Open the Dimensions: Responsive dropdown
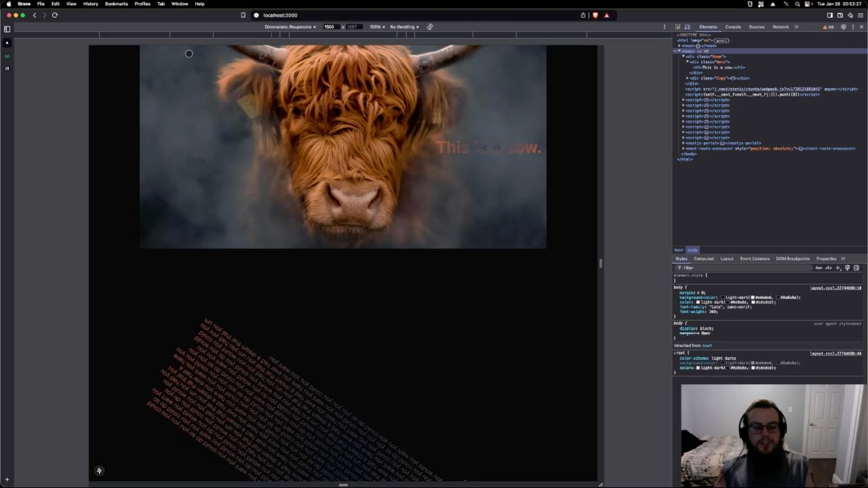The image size is (868, 488). click(x=290, y=26)
